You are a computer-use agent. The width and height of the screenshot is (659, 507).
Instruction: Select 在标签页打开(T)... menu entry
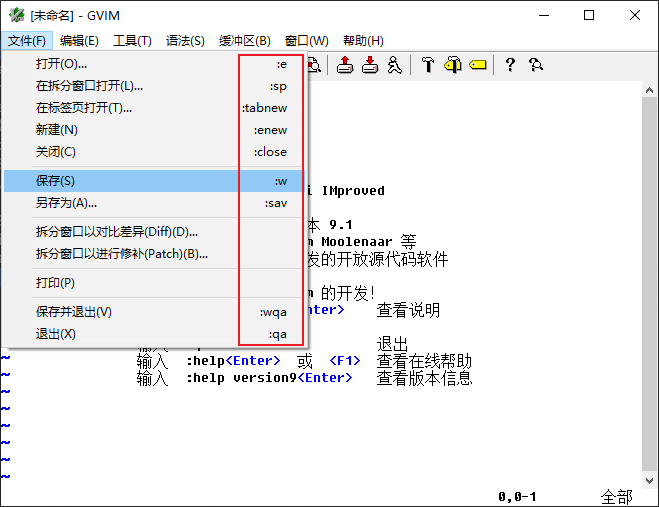(x=153, y=108)
